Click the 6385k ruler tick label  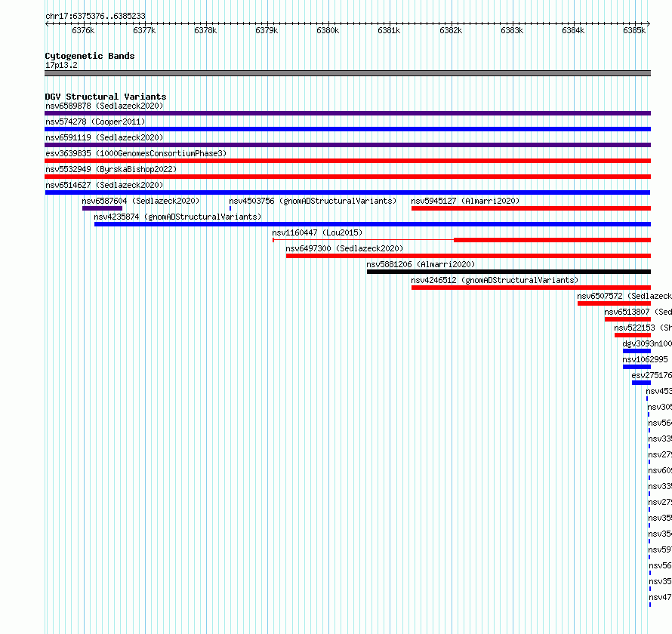tap(634, 30)
